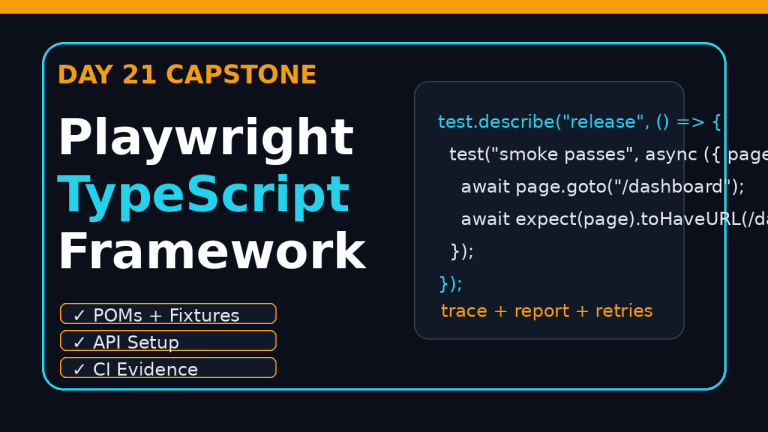Click the 'DAY 21 CAPSTONE' heading
The height and width of the screenshot is (432, 768).
point(187,75)
